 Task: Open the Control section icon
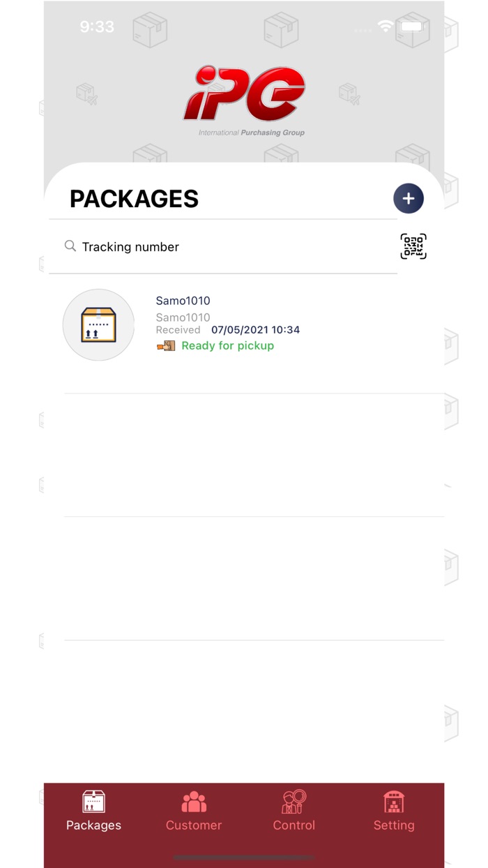[x=293, y=802]
